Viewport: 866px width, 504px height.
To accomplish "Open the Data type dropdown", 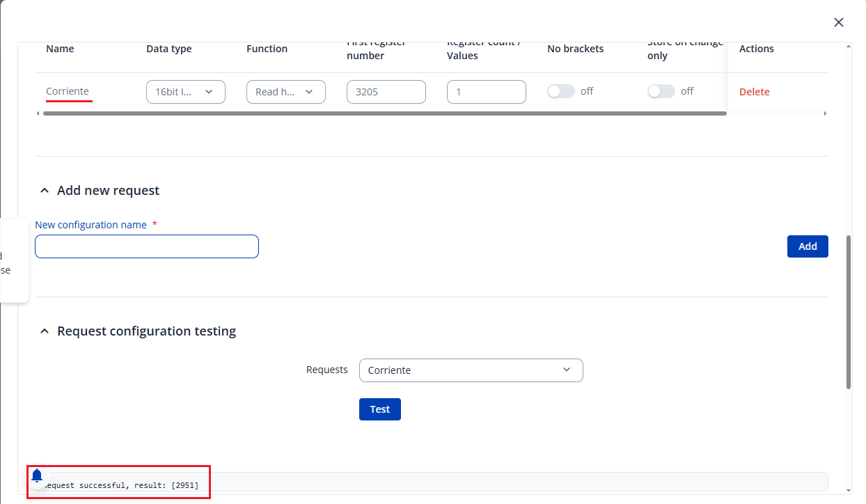I will click(185, 92).
